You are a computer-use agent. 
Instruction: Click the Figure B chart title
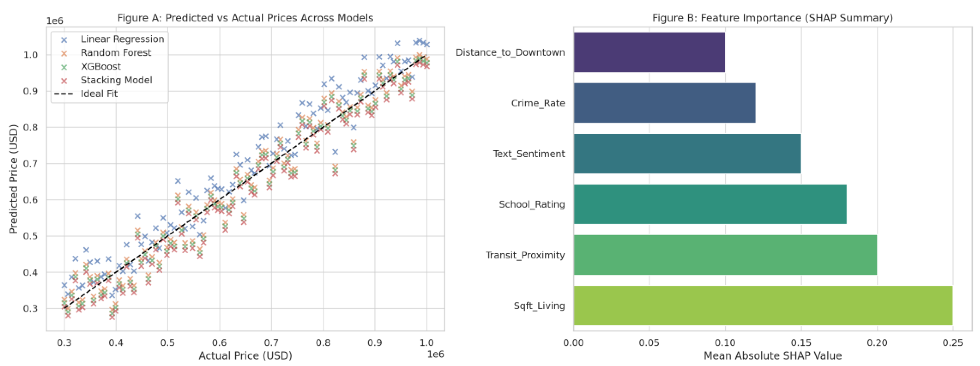(x=772, y=18)
